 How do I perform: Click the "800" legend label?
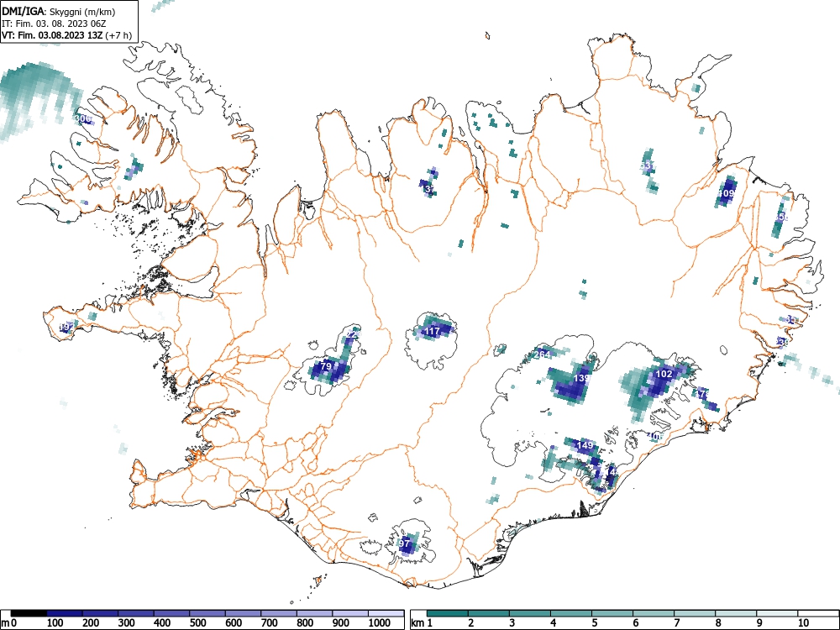click(306, 623)
